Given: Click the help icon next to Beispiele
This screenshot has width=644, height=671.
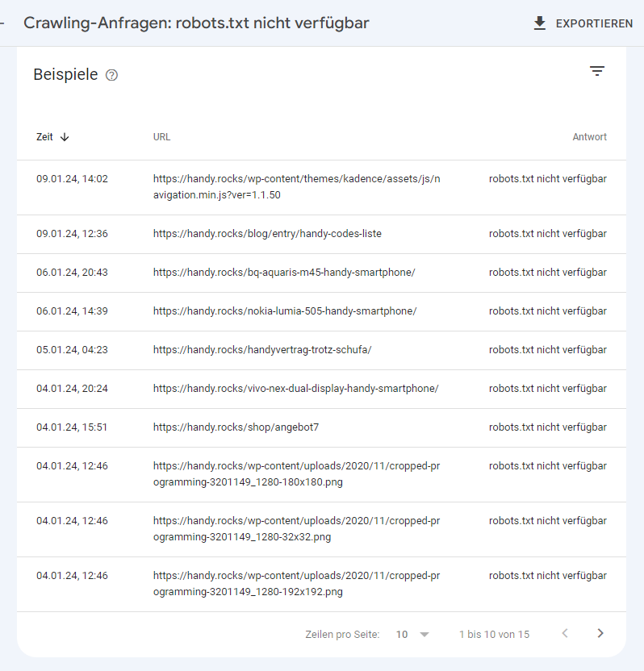Looking at the screenshot, I should pyautogui.click(x=112, y=75).
